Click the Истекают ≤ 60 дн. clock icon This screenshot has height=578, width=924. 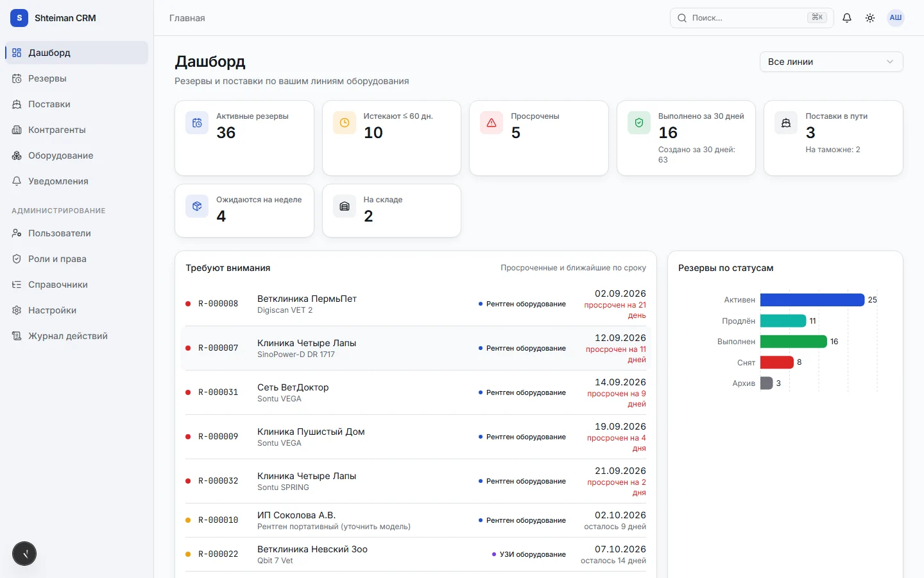(345, 123)
